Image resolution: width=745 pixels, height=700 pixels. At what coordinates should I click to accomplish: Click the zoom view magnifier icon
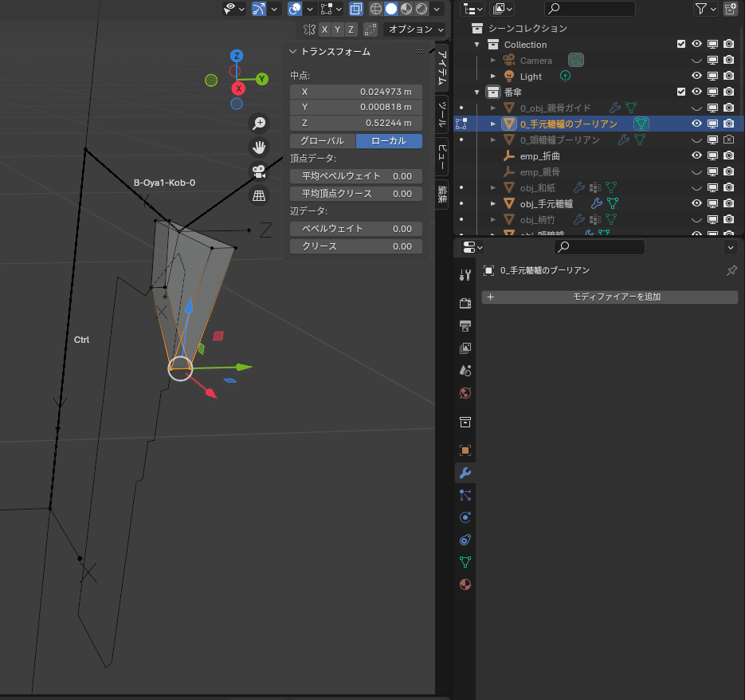click(259, 123)
